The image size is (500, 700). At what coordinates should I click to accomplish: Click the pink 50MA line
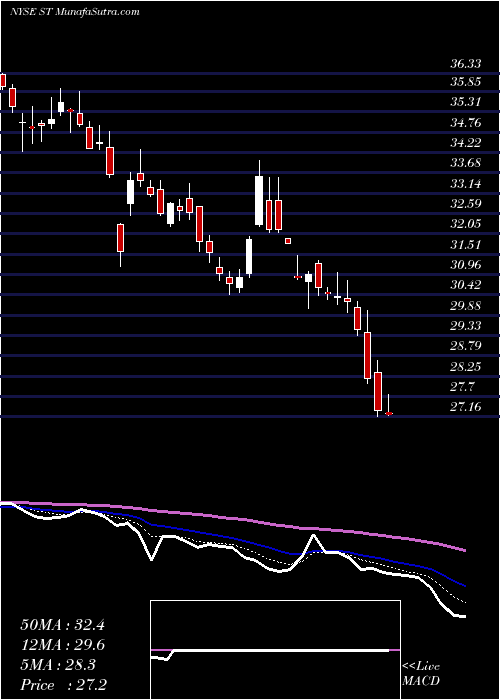point(232,518)
